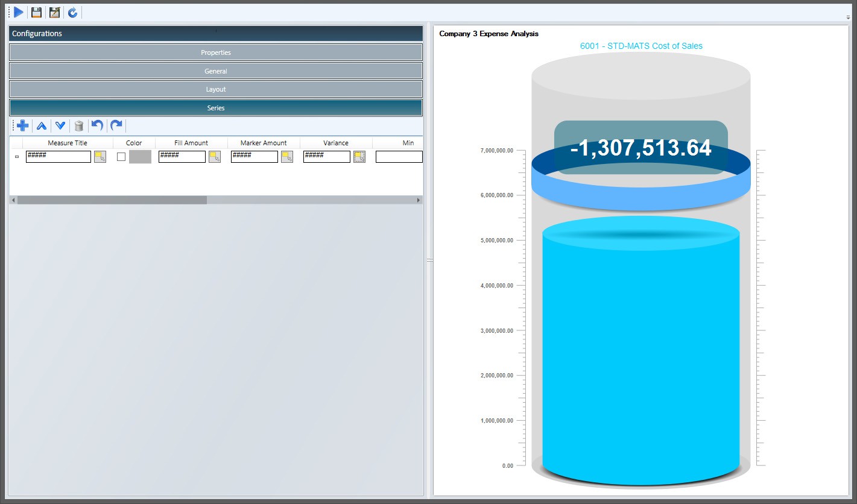Delete series using the trash can icon
This screenshot has height=504, width=857.
[79, 125]
